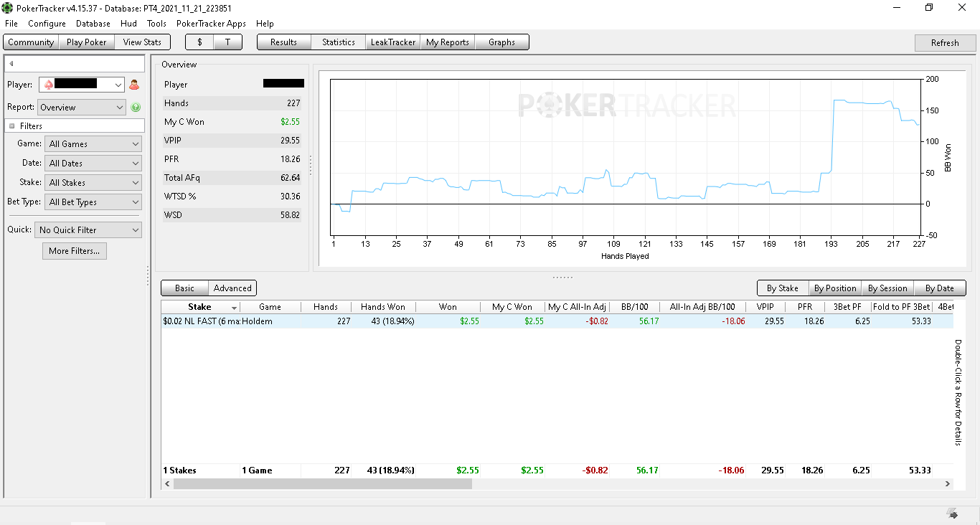This screenshot has height=525, width=980.
Task: Open the Stake filter dropdown
Action: point(93,183)
